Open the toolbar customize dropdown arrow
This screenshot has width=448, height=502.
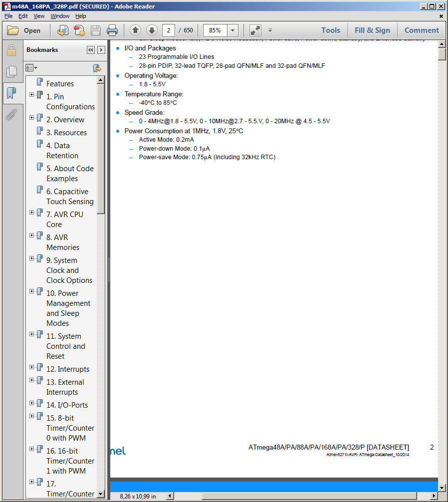point(270,30)
